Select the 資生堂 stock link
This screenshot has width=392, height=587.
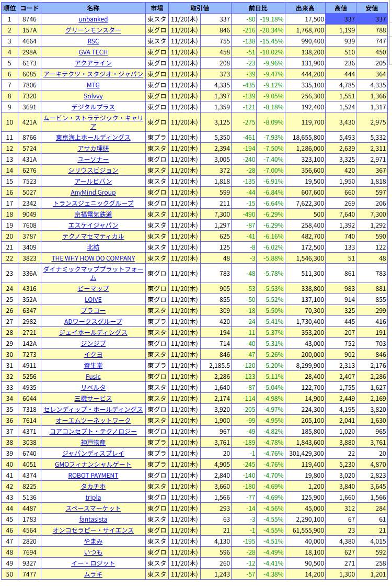93,366
